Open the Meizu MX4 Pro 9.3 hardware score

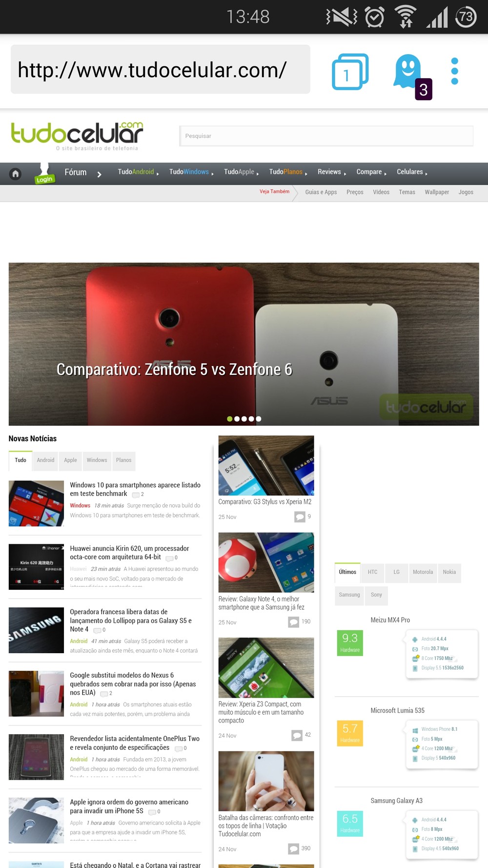[x=350, y=642]
